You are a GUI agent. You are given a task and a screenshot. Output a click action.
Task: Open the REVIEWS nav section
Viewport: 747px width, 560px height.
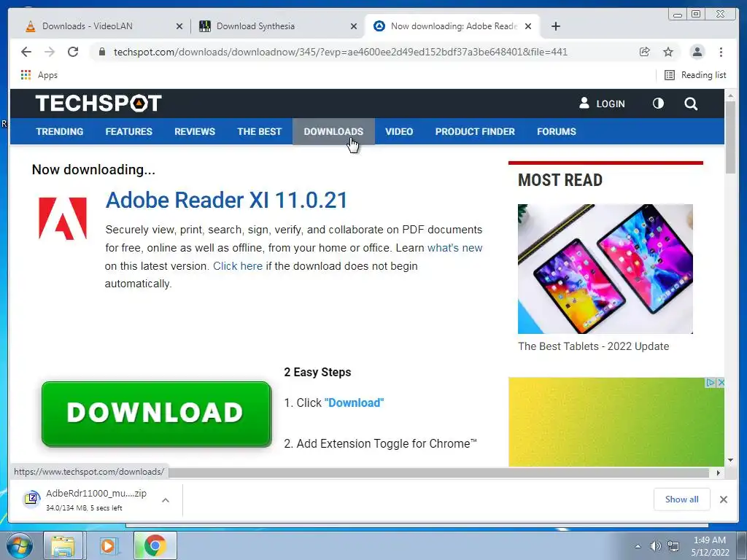pyautogui.click(x=194, y=131)
